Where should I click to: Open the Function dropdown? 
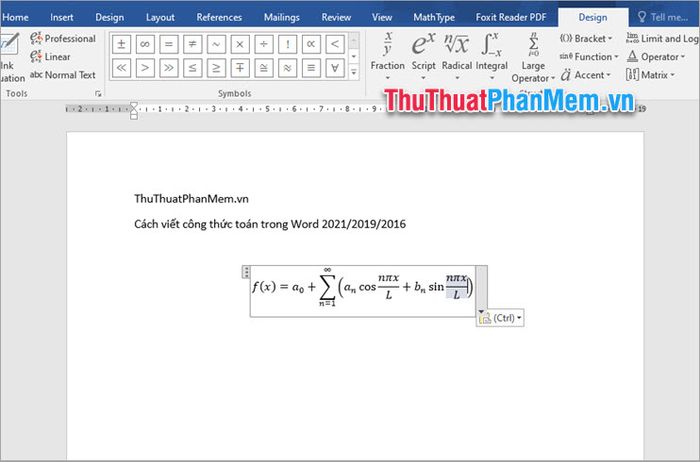pos(589,57)
